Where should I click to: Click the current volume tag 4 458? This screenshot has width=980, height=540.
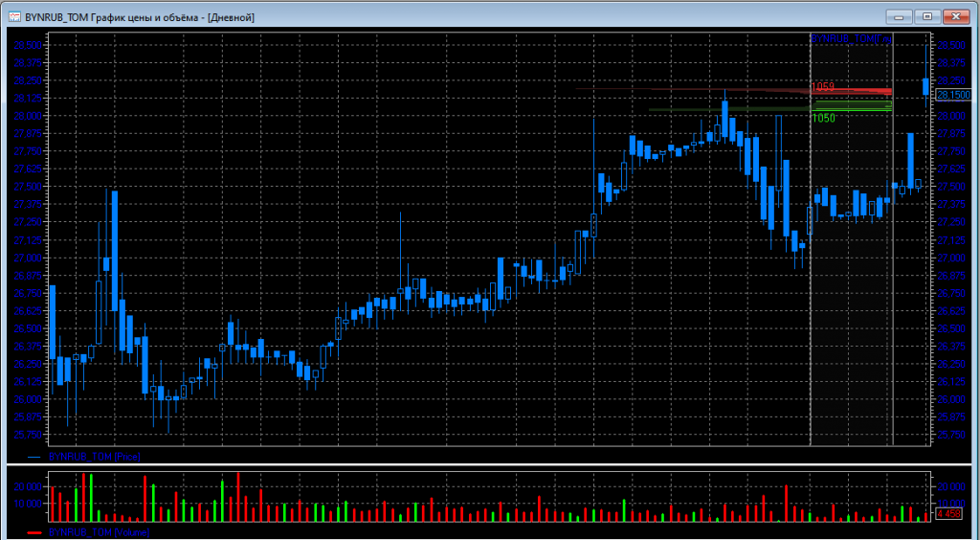coord(948,514)
